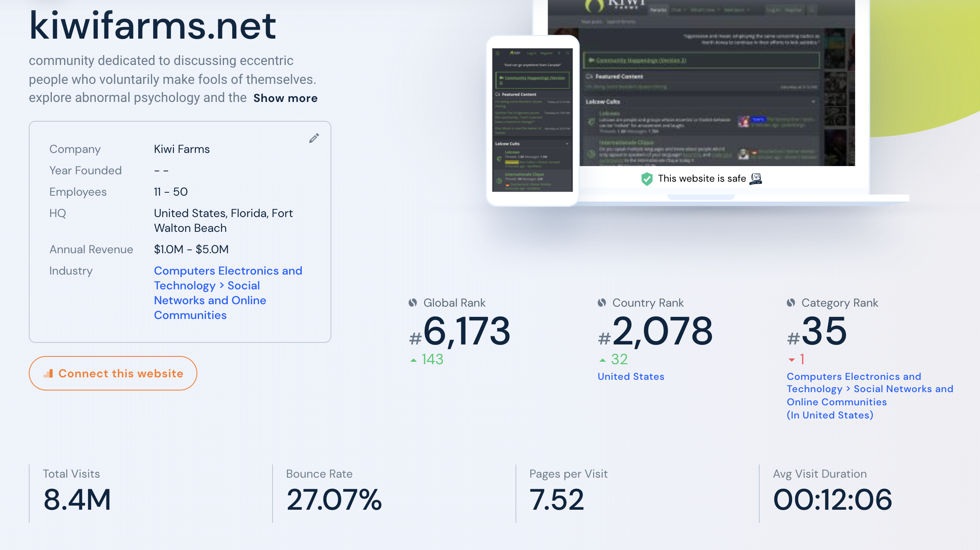Image resolution: width=980 pixels, height=550 pixels.
Task: Click 'This website is safe' text
Action: [702, 179]
